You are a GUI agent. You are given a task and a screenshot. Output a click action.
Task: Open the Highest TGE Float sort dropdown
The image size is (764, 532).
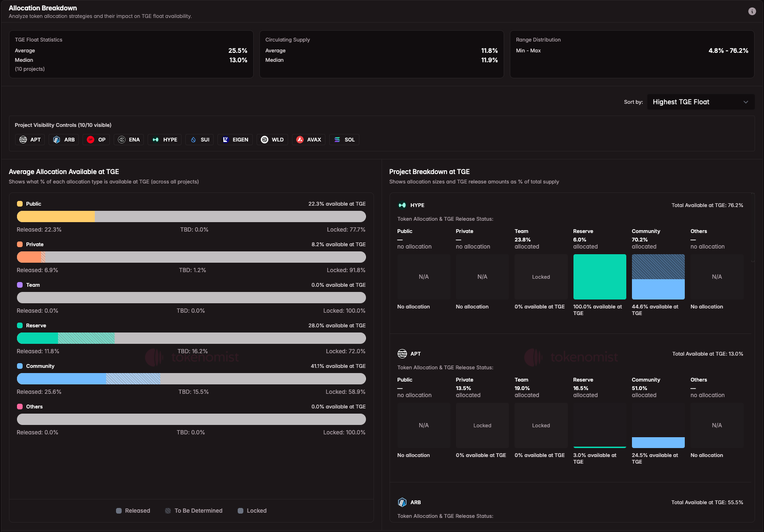pos(700,101)
